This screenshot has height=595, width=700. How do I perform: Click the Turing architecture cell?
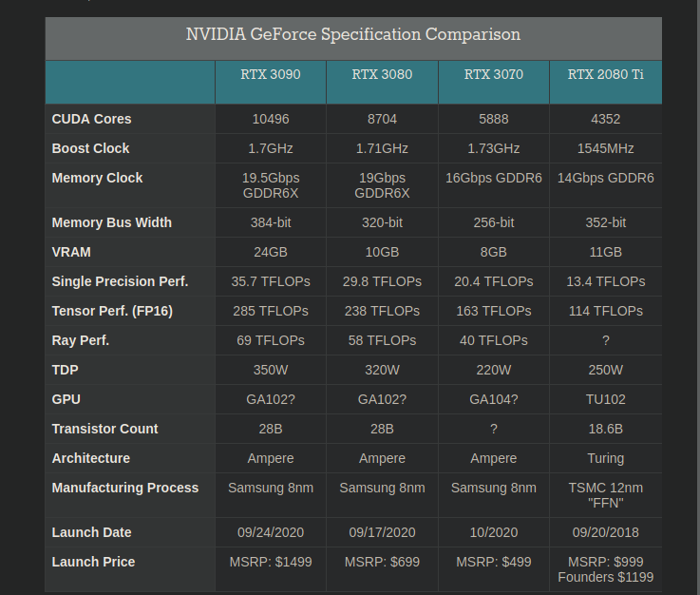[x=606, y=458]
